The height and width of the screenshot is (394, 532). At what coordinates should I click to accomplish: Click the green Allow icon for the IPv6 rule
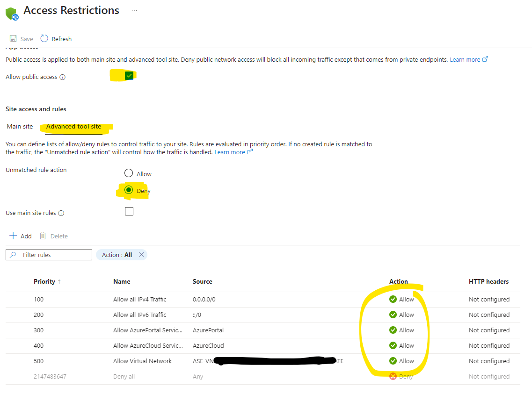[393, 315]
